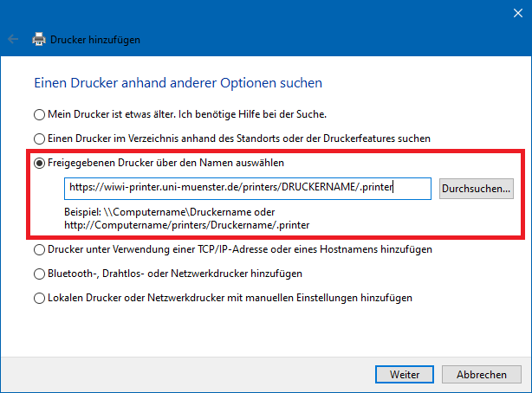The image size is (532, 393).
Task: Select 'Mein Drucker ist etwas älter' radio button
Action: click(x=39, y=114)
